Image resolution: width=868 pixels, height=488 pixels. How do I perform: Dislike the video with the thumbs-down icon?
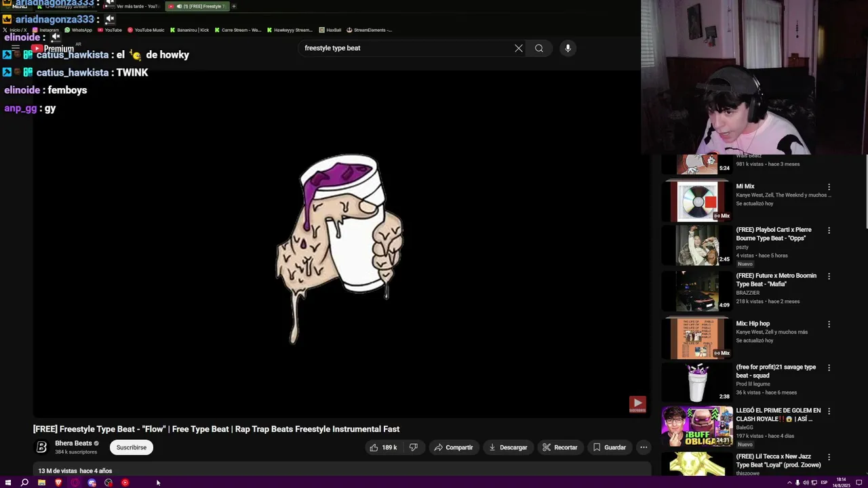point(414,447)
